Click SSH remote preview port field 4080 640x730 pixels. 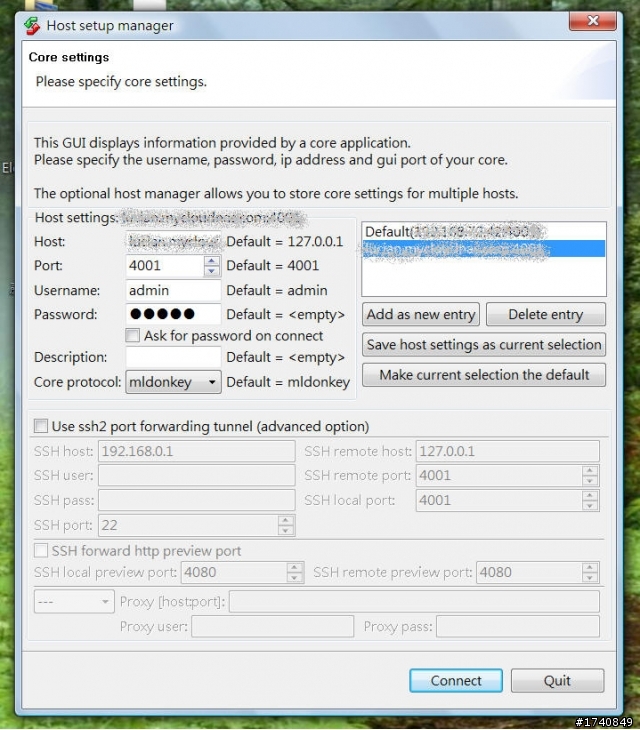coord(530,572)
